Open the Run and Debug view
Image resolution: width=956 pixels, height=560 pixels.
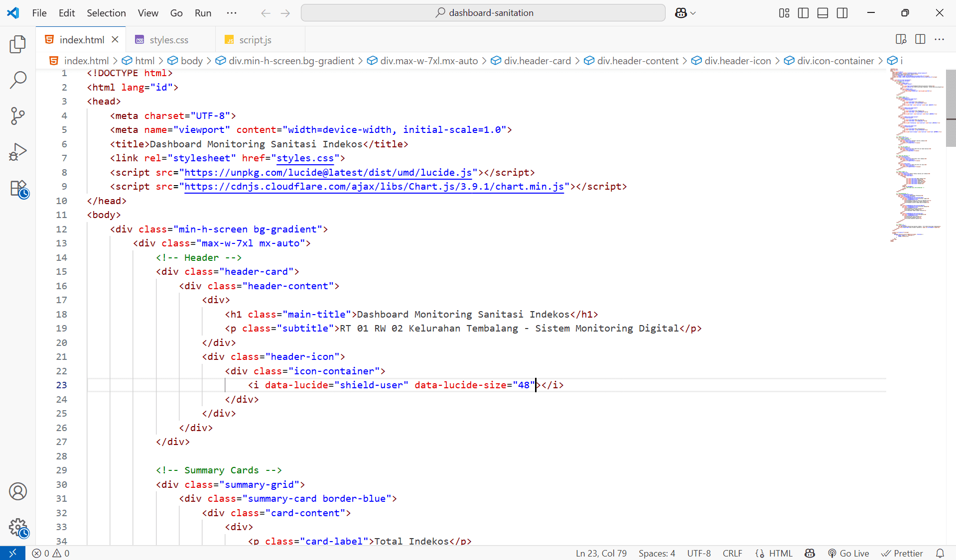[x=18, y=152]
